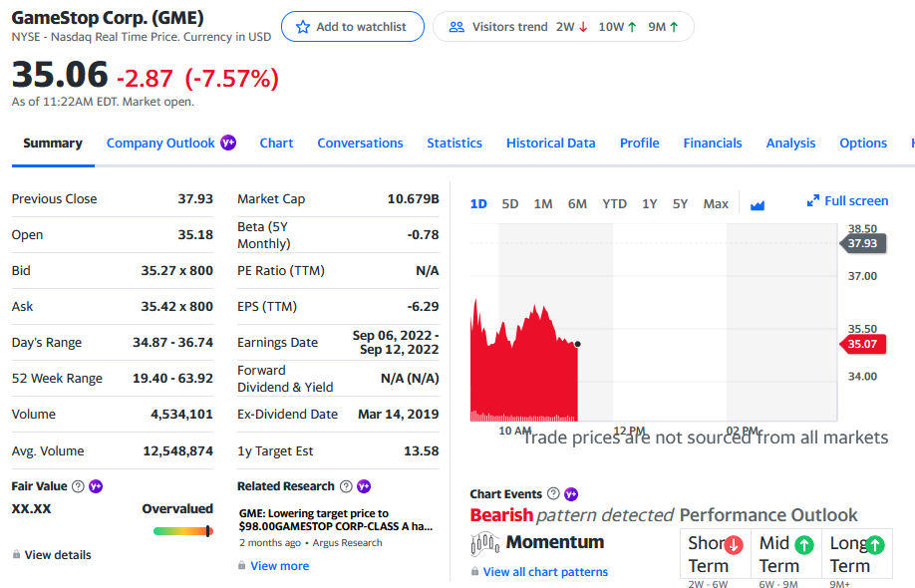Viewport: 915px width, 588px height.
Task: Click the Y+ badge beside Related Research
Action: pos(364,486)
